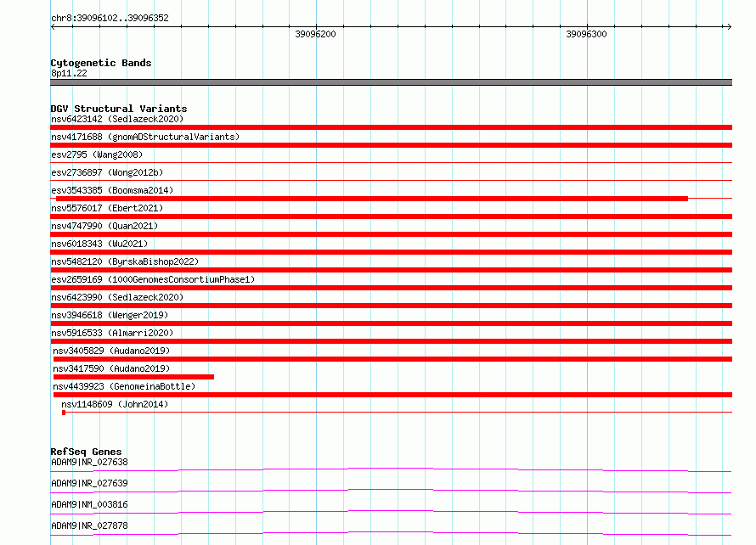Click the magenta intron line of ADAM9|NR_027639
The image size is (756, 545).
(x=391, y=491)
